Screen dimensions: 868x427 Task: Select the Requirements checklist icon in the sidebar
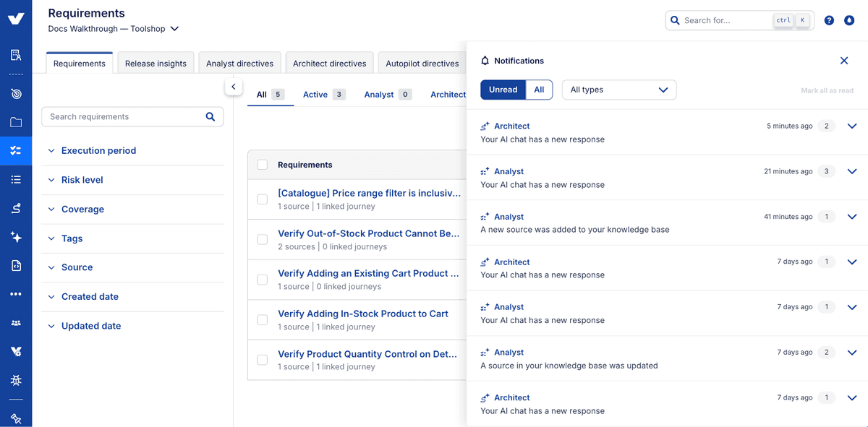point(16,151)
